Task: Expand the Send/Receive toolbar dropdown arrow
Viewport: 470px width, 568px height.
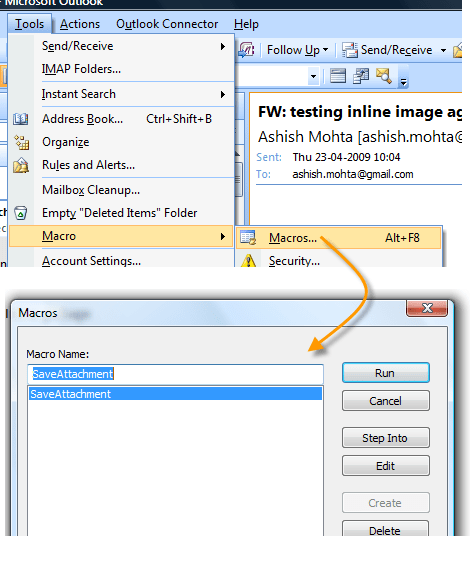Action: tap(443, 50)
